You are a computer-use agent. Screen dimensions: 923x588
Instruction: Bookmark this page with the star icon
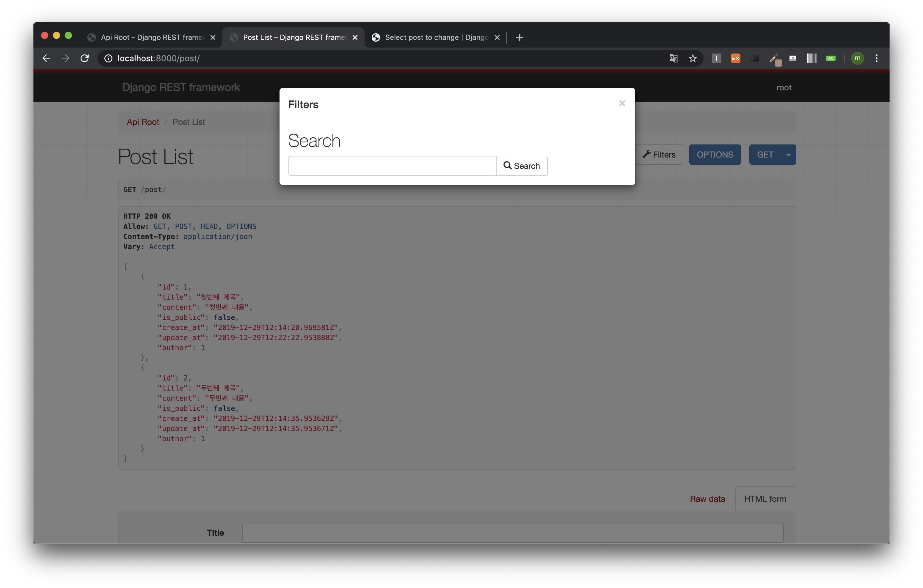(x=693, y=58)
